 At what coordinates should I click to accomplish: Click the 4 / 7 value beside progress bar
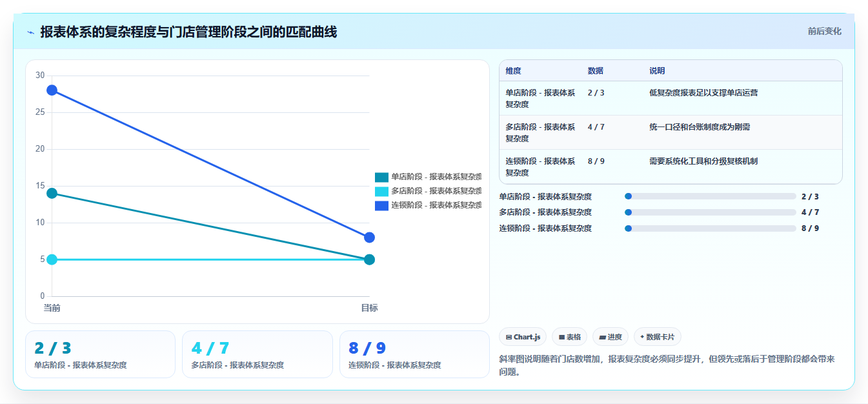(810, 212)
